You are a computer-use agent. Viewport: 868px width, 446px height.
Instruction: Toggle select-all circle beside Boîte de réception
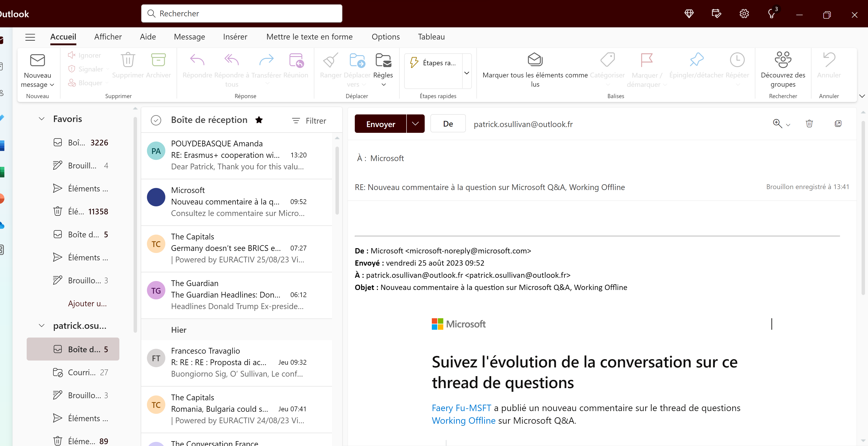coord(156,120)
